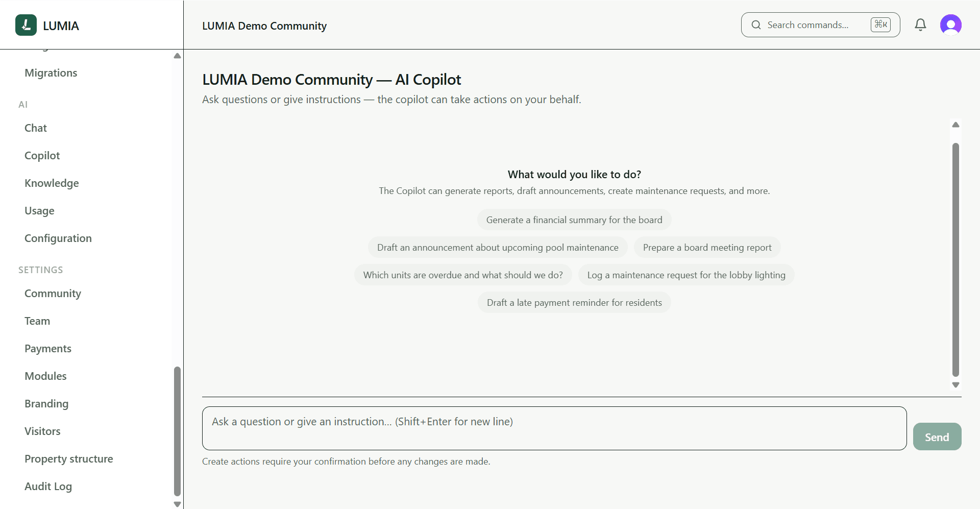Focus the Search commands field
The image size is (980, 509).
820,25
